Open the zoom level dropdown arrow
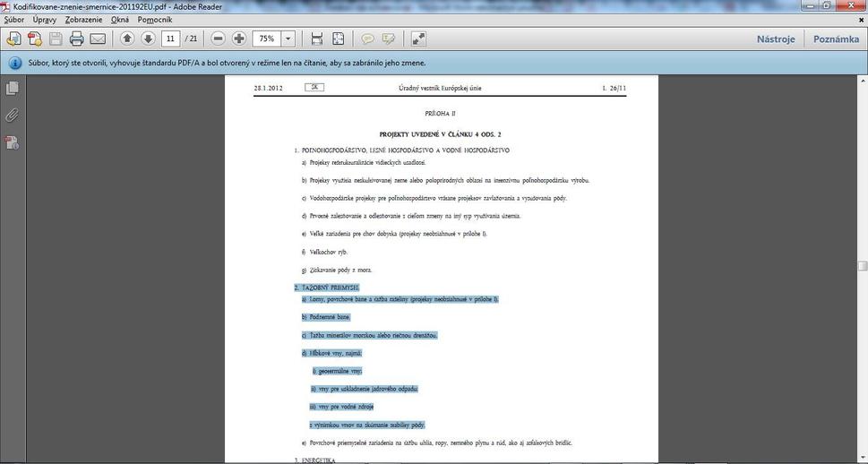 coord(288,39)
